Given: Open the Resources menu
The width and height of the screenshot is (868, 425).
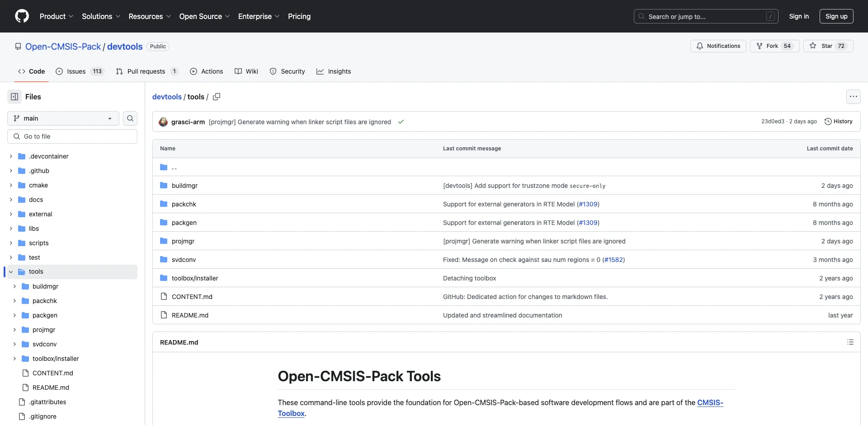Looking at the screenshot, I should [x=150, y=16].
